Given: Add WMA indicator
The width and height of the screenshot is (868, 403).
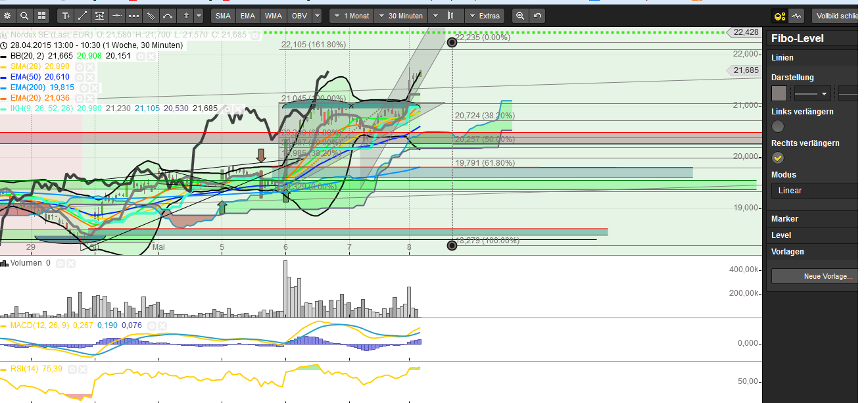Looking at the screenshot, I should point(273,15).
